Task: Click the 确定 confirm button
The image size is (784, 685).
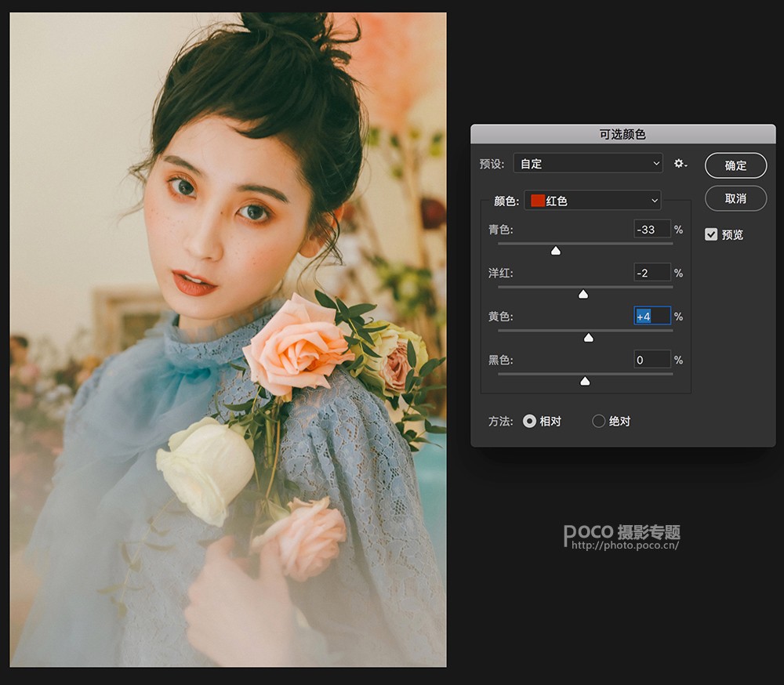Action: pos(735,165)
